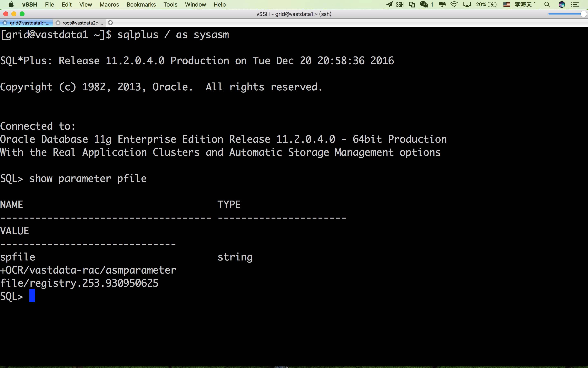588x368 pixels.
Task: Click the display menu bar icon
Action: [442, 4]
